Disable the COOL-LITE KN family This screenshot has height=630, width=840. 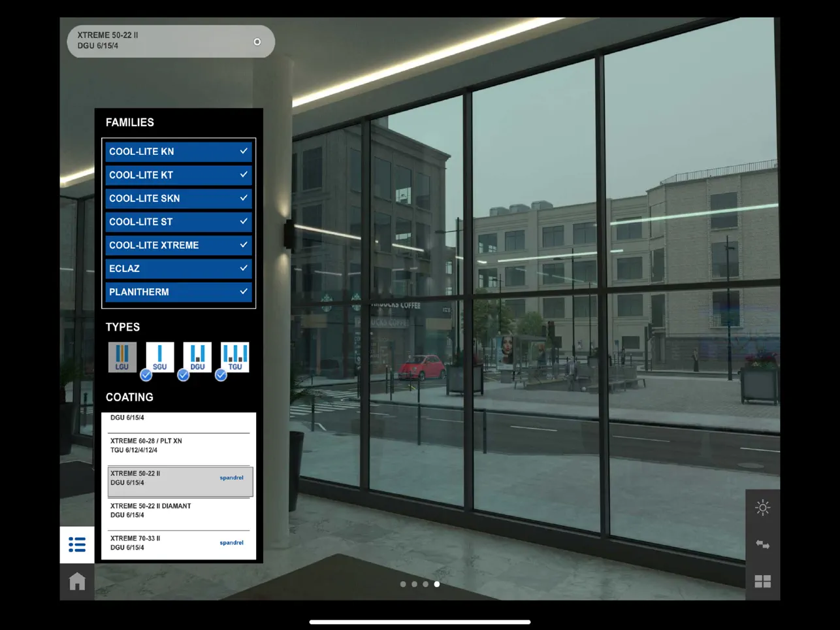(x=178, y=151)
